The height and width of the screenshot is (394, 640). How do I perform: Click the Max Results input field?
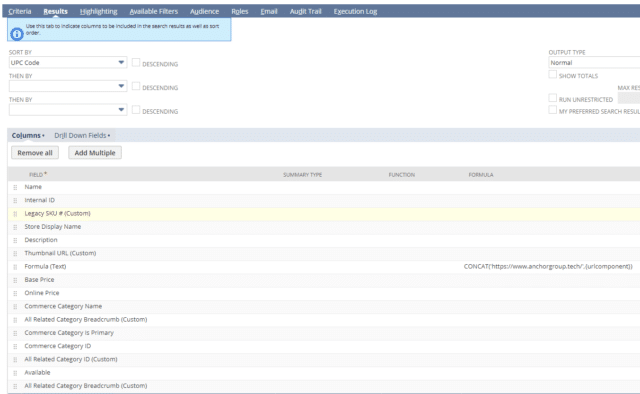point(629,98)
